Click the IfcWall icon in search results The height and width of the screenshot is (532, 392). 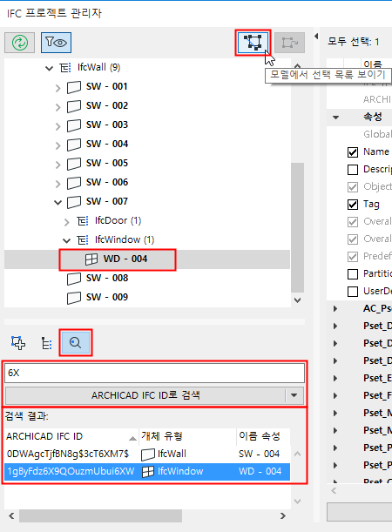pos(147,455)
